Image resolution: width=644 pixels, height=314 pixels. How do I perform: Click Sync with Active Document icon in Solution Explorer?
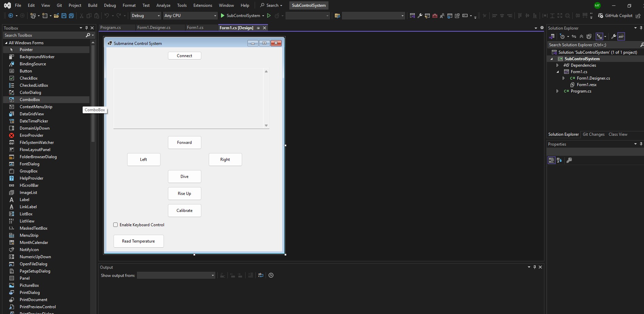click(x=574, y=36)
